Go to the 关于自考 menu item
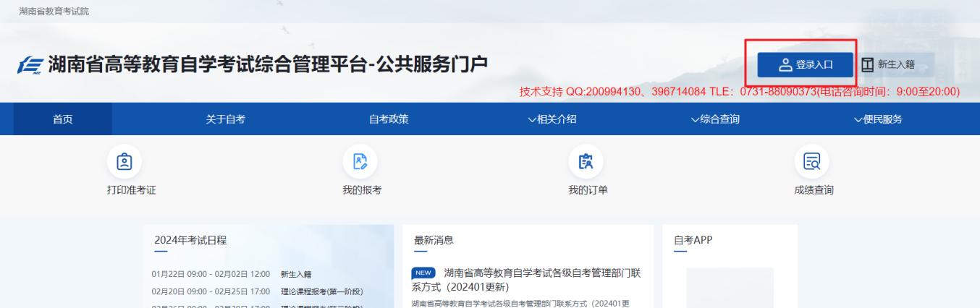980x308 pixels. pyautogui.click(x=225, y=119)
